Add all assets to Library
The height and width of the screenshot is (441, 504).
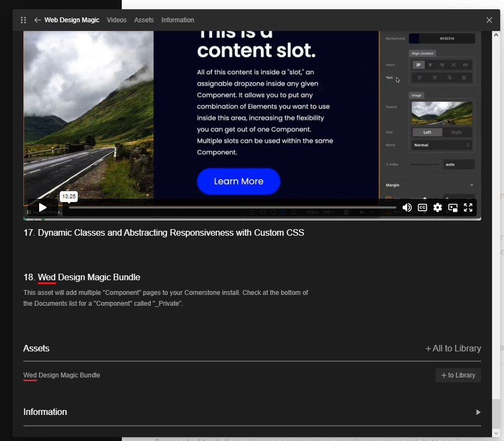point(453,349)
